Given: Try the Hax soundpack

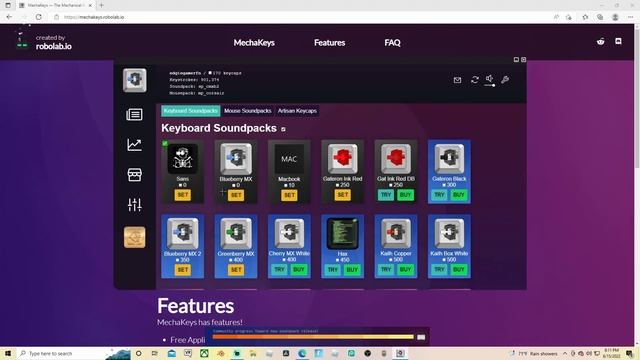Looking at the screenshot, I should pyautogui.click(x=333, y=269).
